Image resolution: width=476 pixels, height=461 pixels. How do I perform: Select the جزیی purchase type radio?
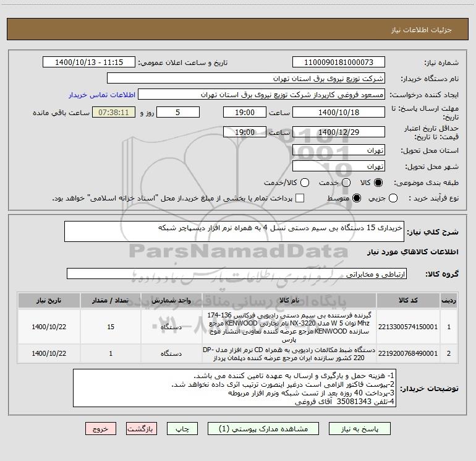pos(393,198)
